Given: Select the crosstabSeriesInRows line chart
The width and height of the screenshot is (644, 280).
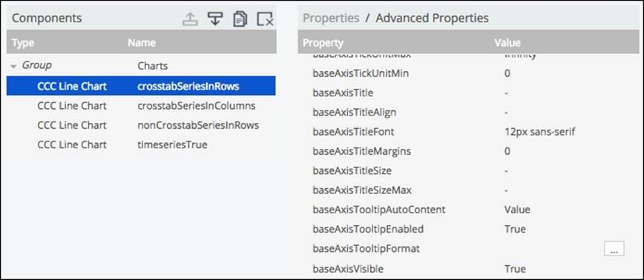Looking at the screenshot, I should point(141,86).
